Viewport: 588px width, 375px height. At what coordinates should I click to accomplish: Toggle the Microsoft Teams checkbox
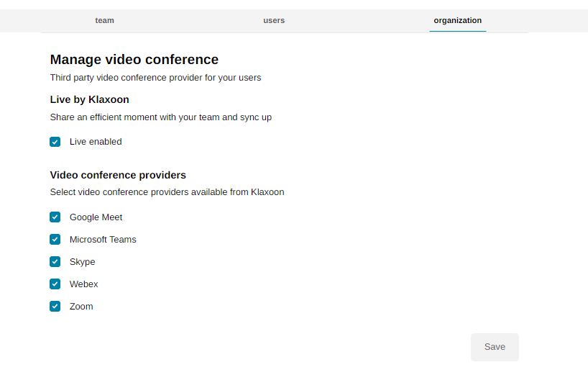coord(55,240)
